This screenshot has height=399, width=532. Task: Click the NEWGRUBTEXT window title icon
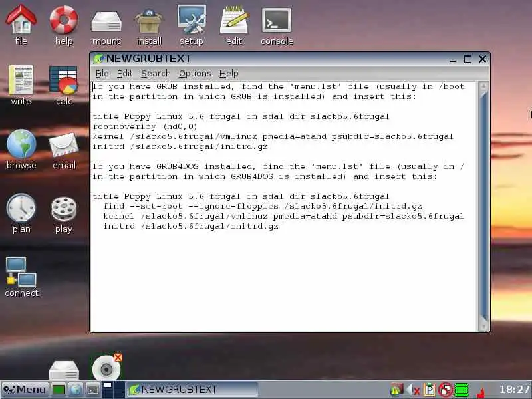click(x=98, y=59)
